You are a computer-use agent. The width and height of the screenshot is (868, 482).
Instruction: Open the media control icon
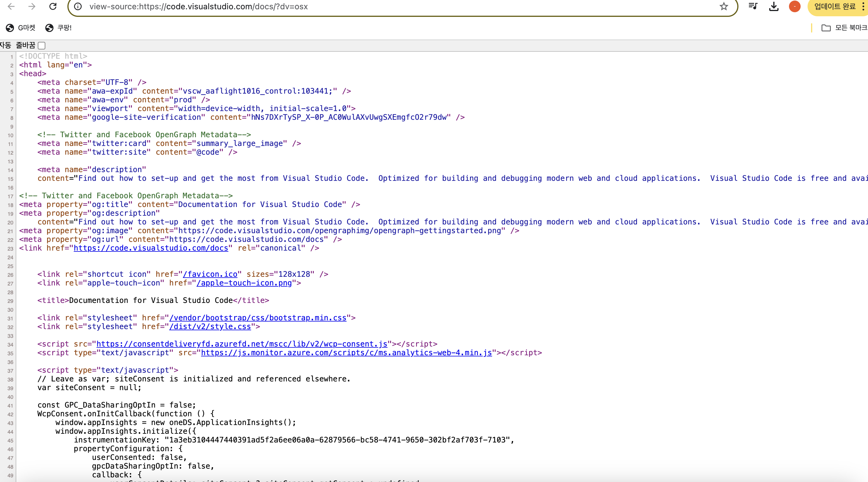click(x=753, y=6)
